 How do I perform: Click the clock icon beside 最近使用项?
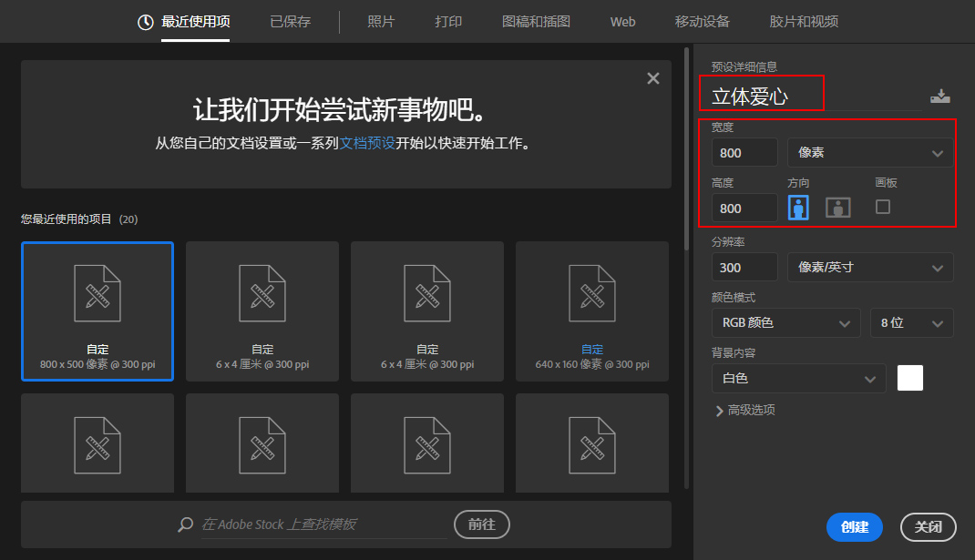pyautogui.click(x=145, y=22)
